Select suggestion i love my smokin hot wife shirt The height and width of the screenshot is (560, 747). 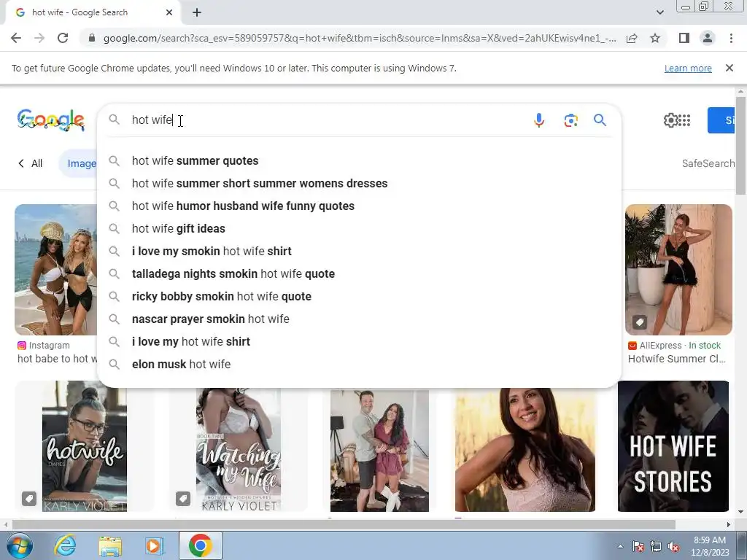(359, 251)
